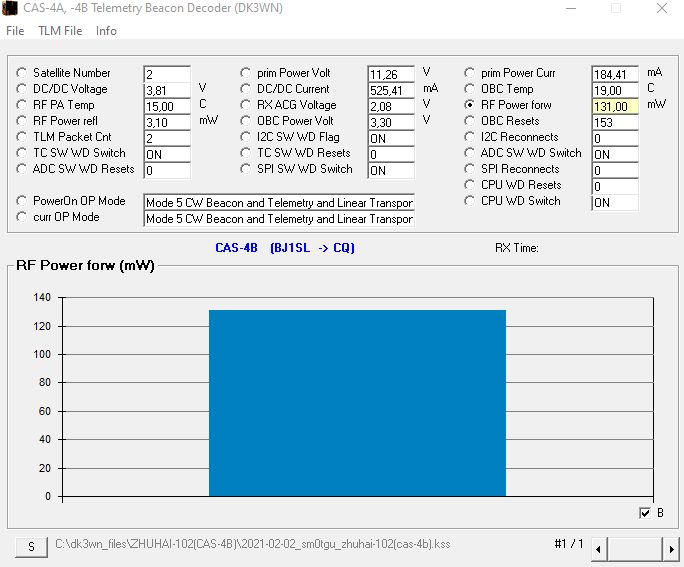Image resolution: width=684 pixels, height=567 pixels.
Task: Click the prim Power Volt value 11,26
Action: pyautogui.click(x=391, y=74)
